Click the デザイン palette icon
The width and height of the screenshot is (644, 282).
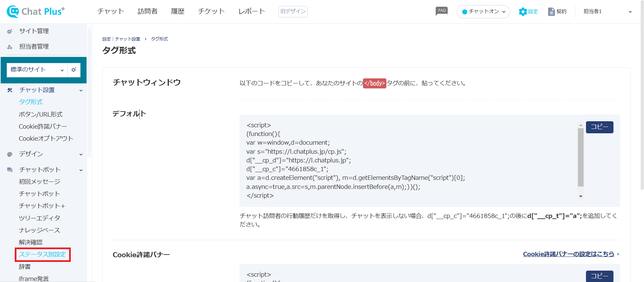point(10,154)
